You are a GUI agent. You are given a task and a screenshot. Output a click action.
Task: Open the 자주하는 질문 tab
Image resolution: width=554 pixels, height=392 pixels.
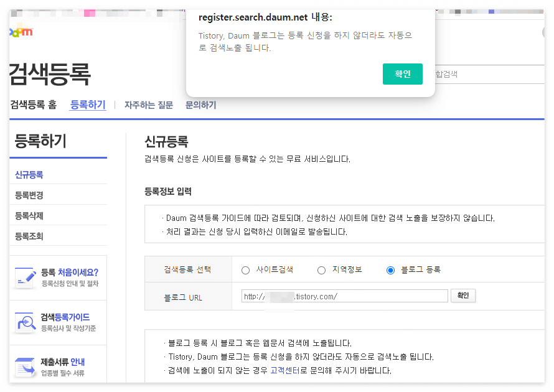coord(149,105)
